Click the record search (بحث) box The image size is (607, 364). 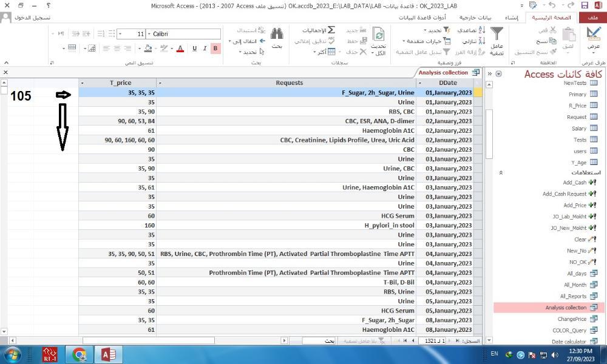[319, 341]
